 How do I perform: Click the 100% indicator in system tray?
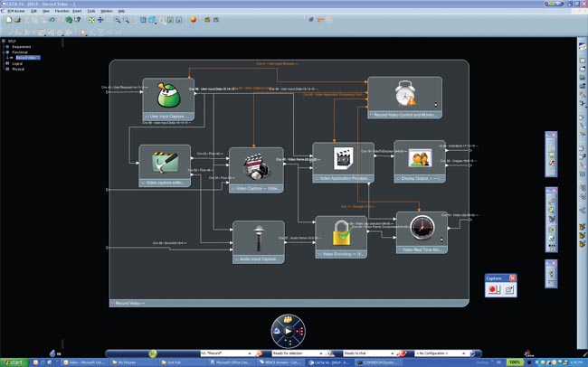(x=515, y=362)
